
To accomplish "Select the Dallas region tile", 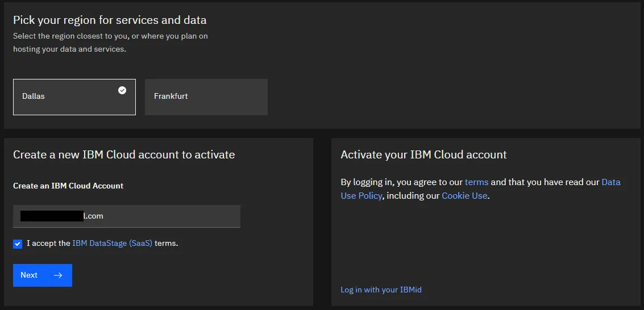I will tap(74, 97).
